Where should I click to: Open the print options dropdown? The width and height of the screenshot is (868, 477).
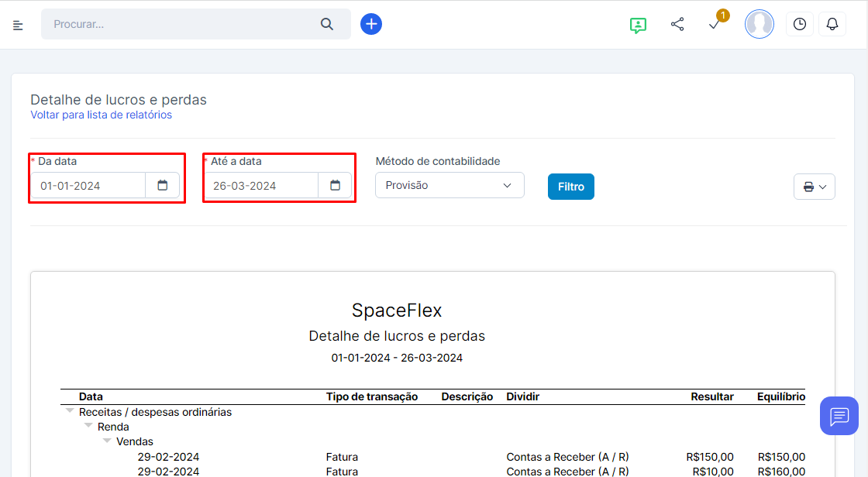point(814,187)
